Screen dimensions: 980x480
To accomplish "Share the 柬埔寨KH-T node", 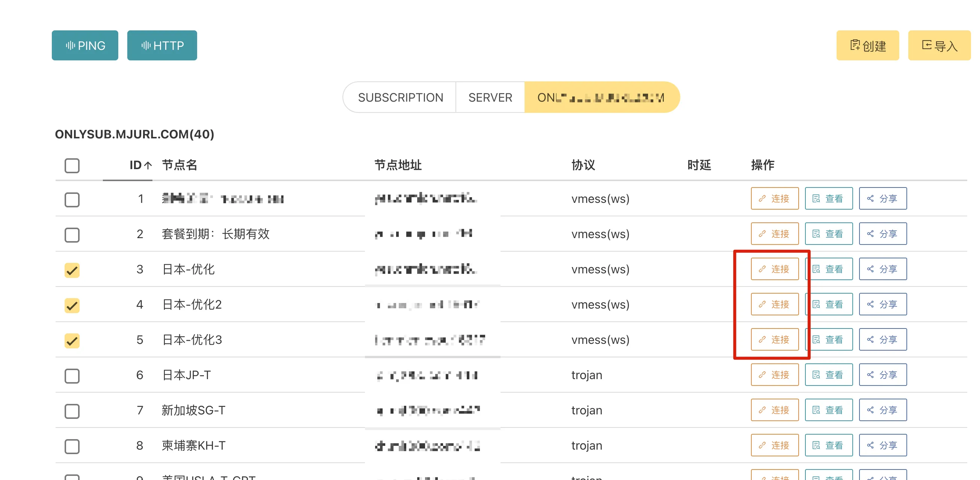I will [882, 445].
